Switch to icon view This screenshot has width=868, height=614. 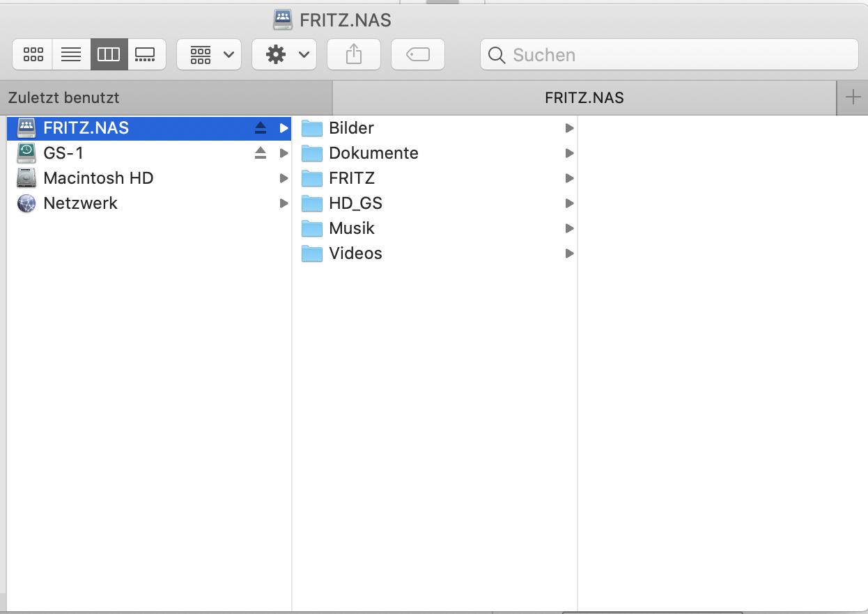pos(33,54)
